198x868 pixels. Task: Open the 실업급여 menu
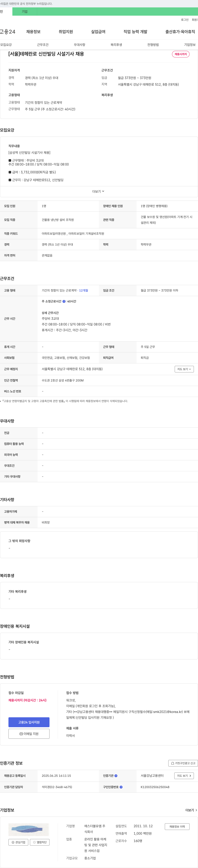98,32
